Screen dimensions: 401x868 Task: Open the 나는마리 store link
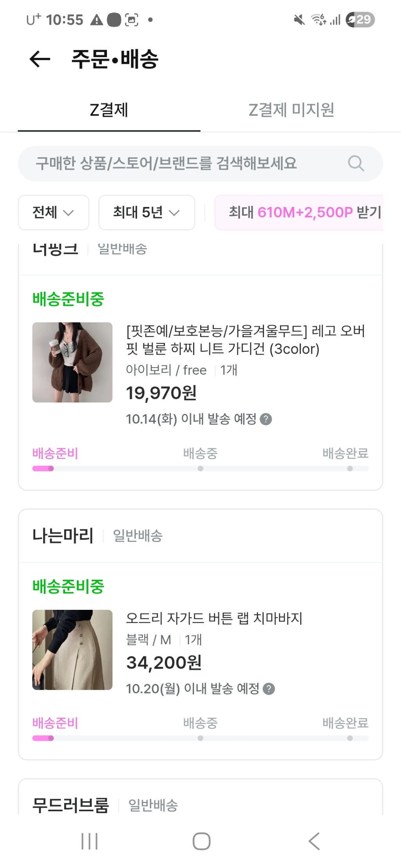[x=63, y=536]
